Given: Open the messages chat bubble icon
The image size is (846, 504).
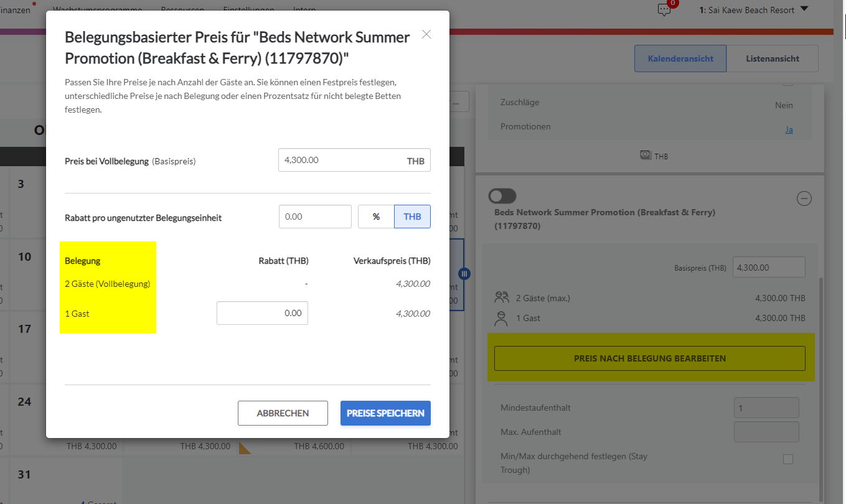Looking at the screenshot, I should (x=664, y=9).
